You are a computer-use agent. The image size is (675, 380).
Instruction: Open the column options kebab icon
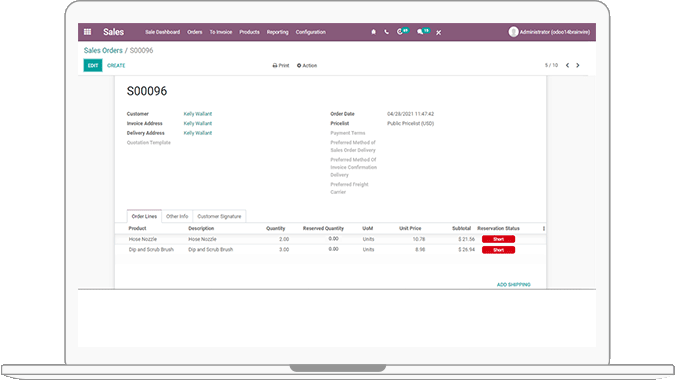(544, 229)
